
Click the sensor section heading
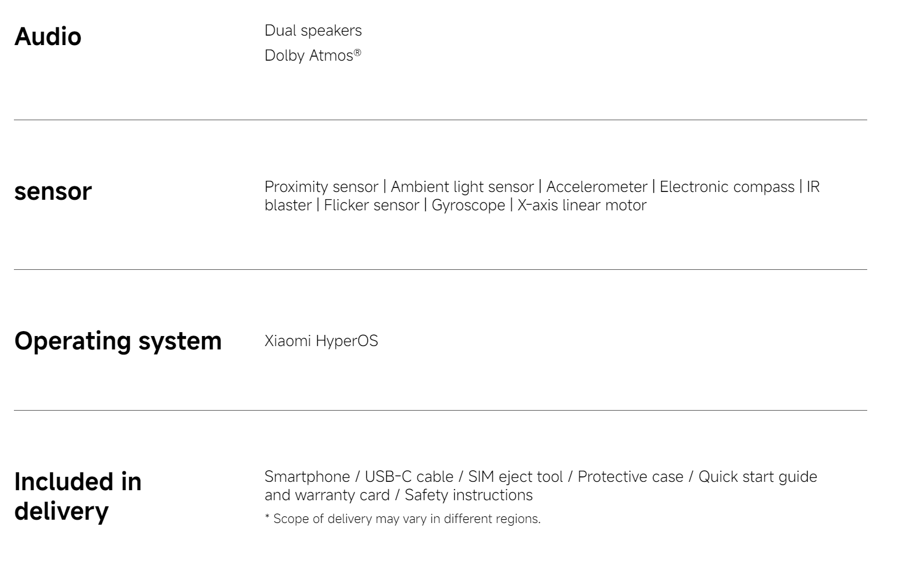pos(53,191)
